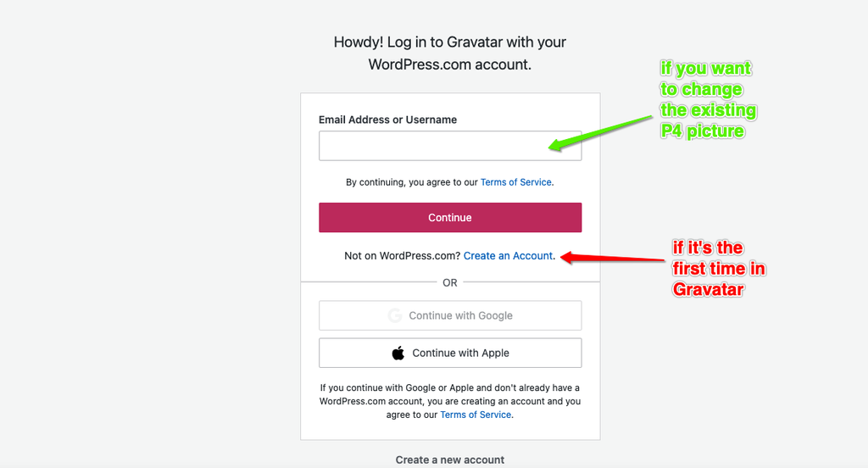
Task: Click the red 'first time in Gravatar' note
Action: point(719,269)
